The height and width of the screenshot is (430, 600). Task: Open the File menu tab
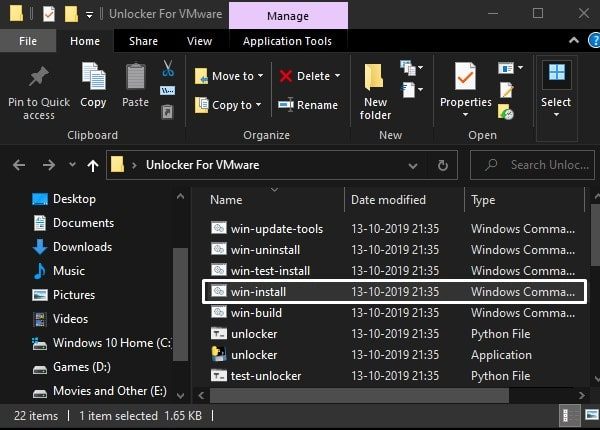tap(28, 41)
